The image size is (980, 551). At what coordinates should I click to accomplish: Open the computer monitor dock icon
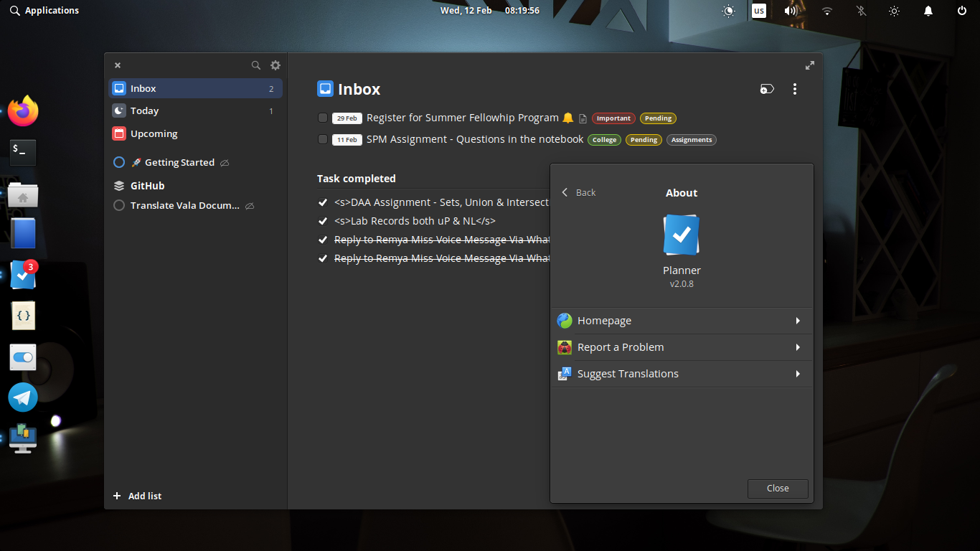point(23,438)
